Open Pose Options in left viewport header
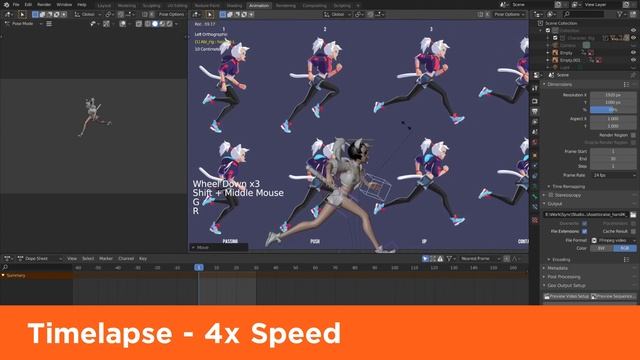Screen dimensions: 640x360 point(171,14)
